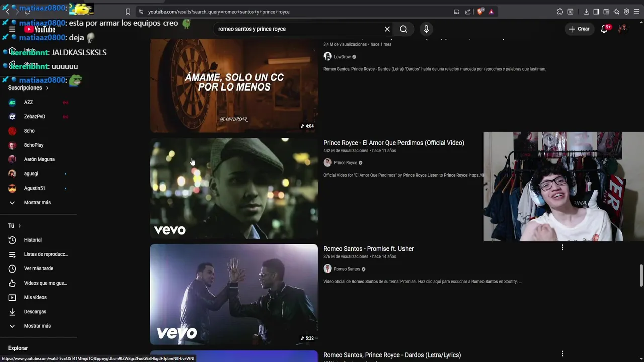Open the browser extensions puzzle icon
644x362 pixels.
(560, 12)
